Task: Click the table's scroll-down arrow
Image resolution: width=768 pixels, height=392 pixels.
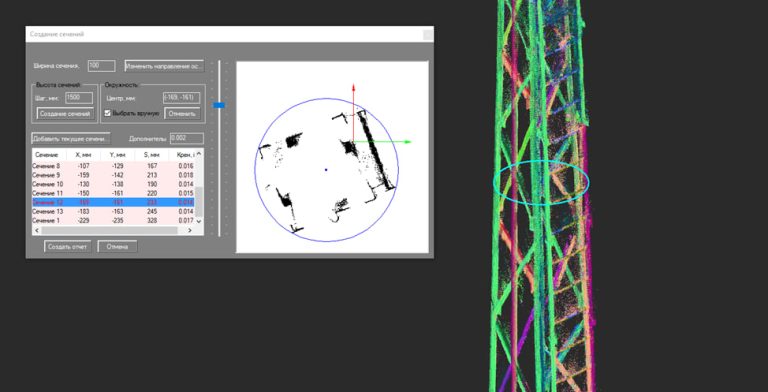Action: tap(199, 221)
